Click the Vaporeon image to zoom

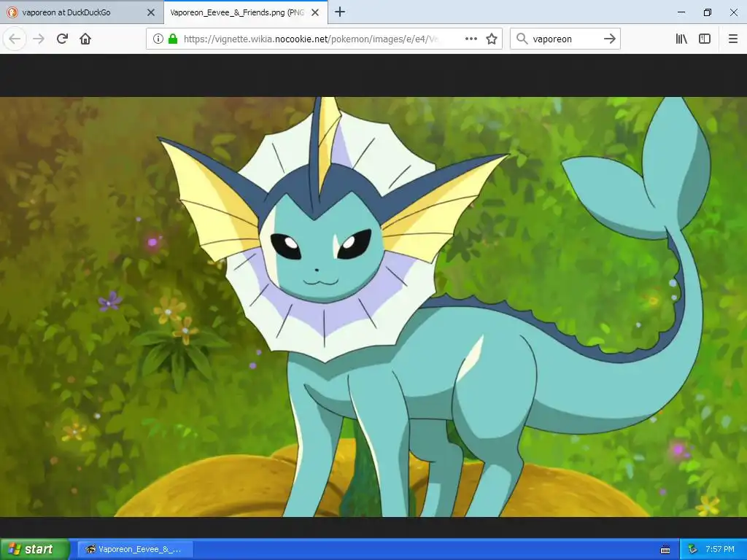(x=373, y=307)
